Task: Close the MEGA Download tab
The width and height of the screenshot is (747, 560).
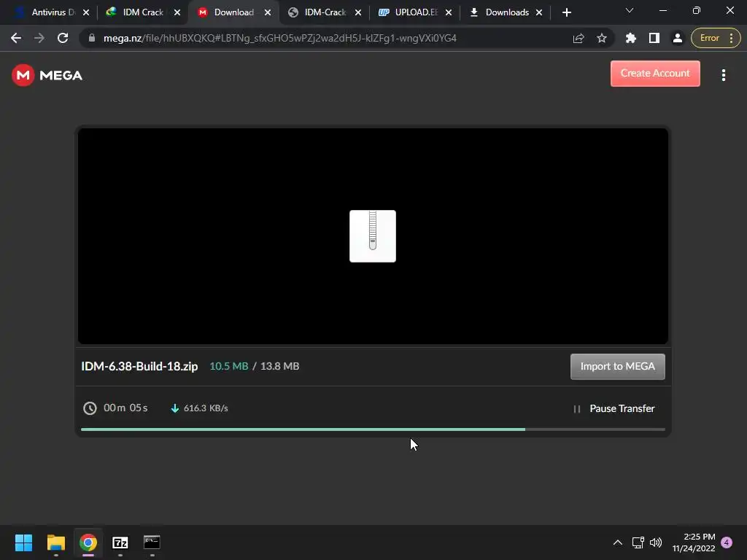Action: point(268,12)
